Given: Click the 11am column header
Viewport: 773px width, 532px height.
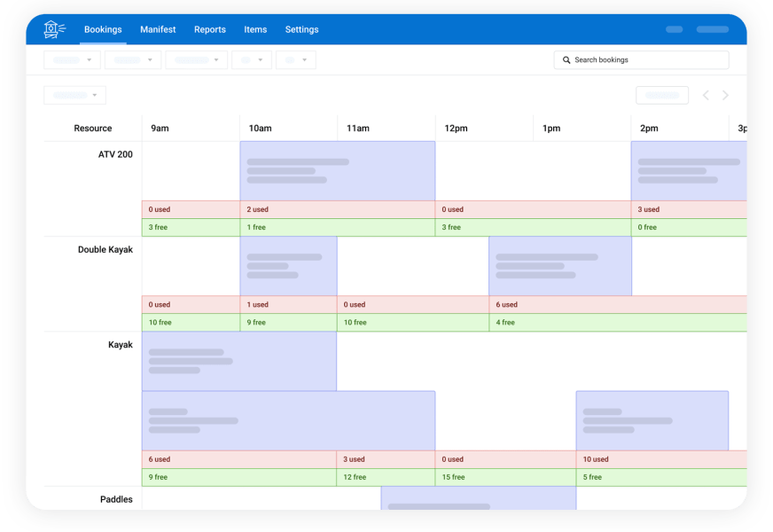Looking at the screenshot, I should tap(386, 129).
